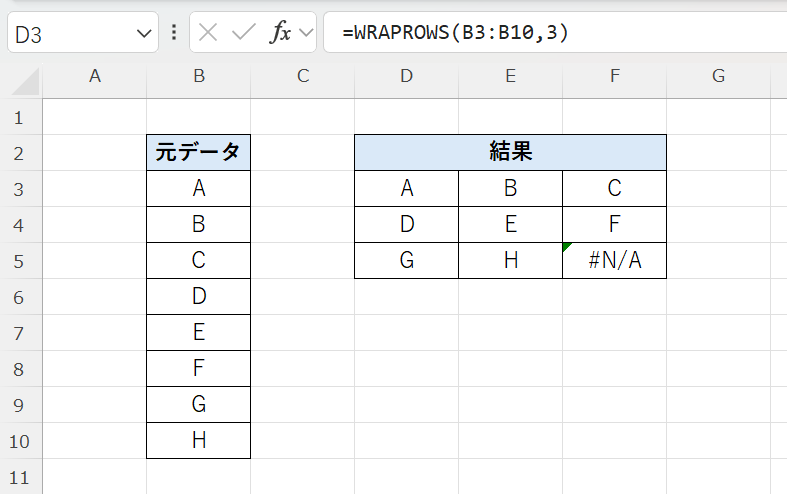This screenshot has height=494, width=787.
Task: Select row 5 header
Action: pos(20,261)
